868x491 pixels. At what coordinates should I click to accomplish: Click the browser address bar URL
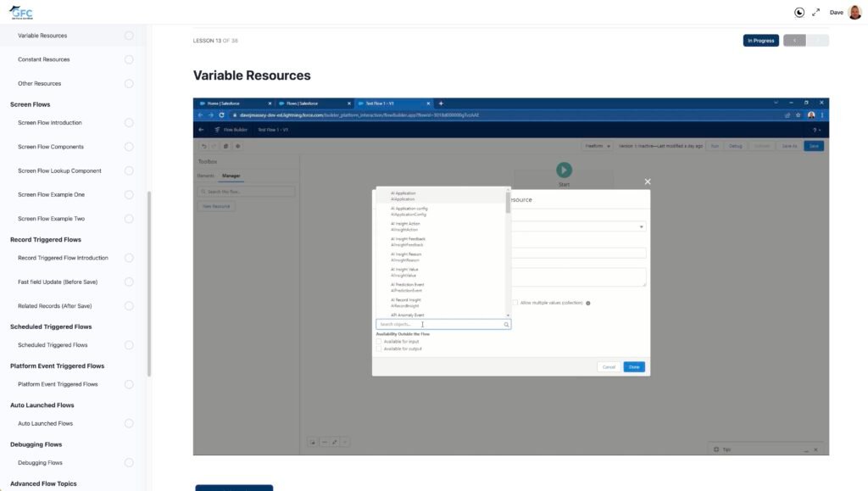pyautogui.click(x=359, y=115)
